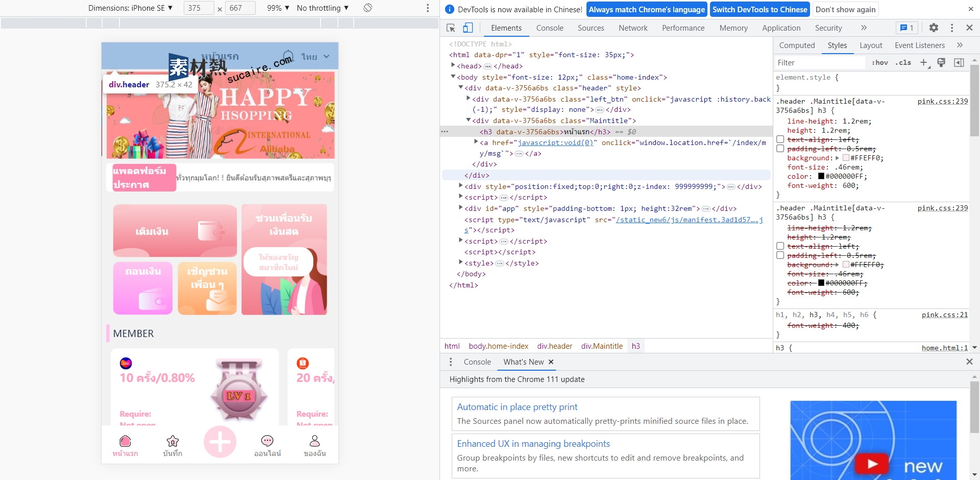This screenshot has width=980, height=480.
Task: Click Switch DevTools to Chinese button
Action: 759,9
